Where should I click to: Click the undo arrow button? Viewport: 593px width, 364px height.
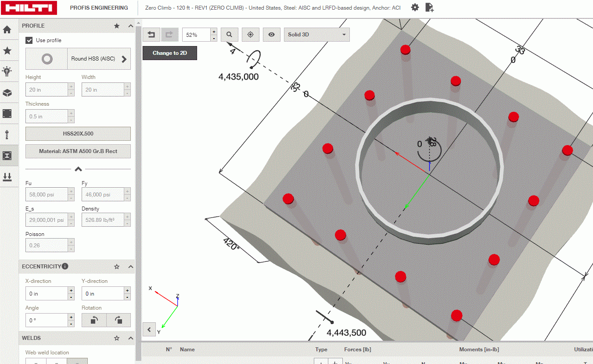[151, 35]
